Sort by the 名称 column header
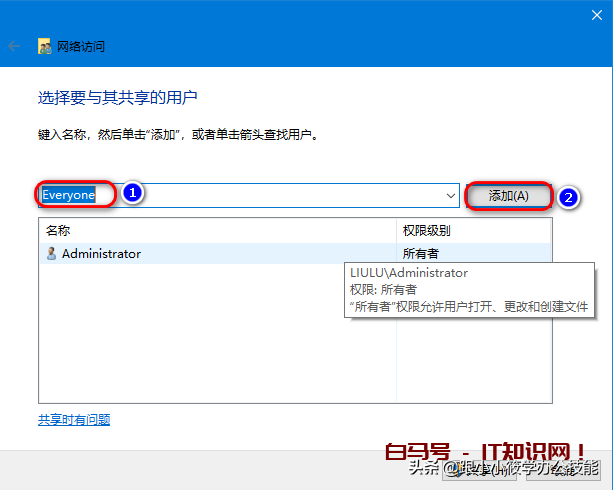Viewport: 613px width, 490px height. (x=58, y=231)
